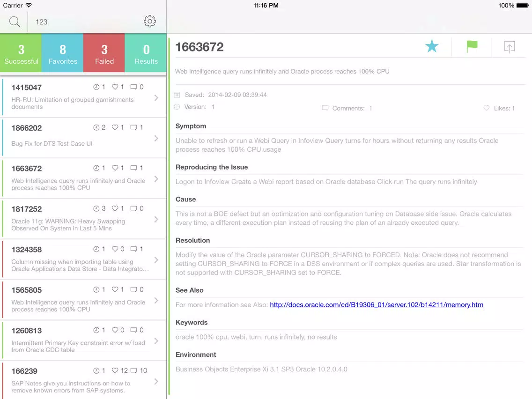Image resolution: width=532 pixels, height=399 pixels.
Task: Click heart icon on note 166239
Action: coord(115,370)
